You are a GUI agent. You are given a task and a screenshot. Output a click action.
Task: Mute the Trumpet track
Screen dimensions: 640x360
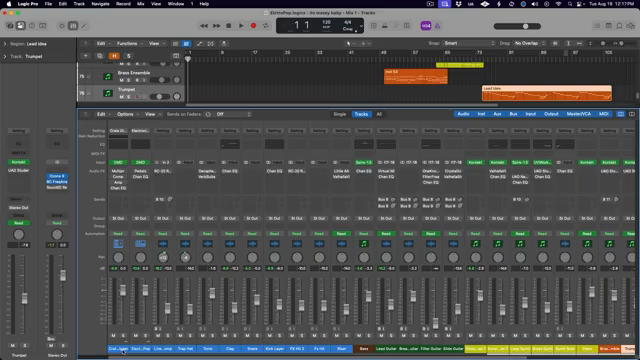121,97
